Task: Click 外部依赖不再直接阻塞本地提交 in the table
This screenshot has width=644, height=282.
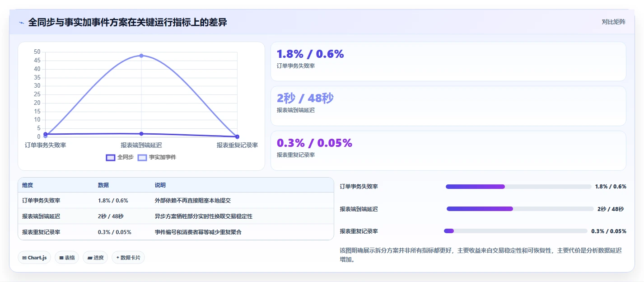Action: (x=193, y=200)
